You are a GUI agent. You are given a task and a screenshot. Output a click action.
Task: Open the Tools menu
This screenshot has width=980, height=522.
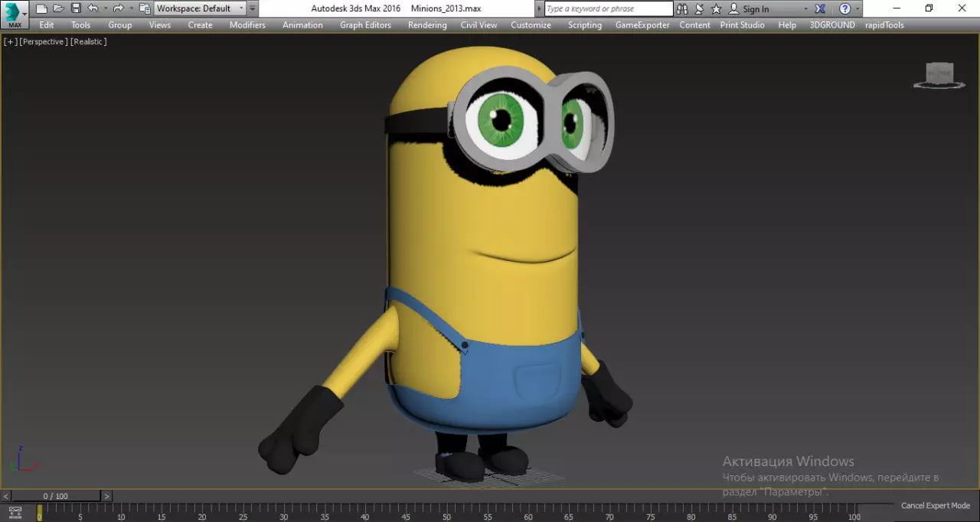pos(81,24)
